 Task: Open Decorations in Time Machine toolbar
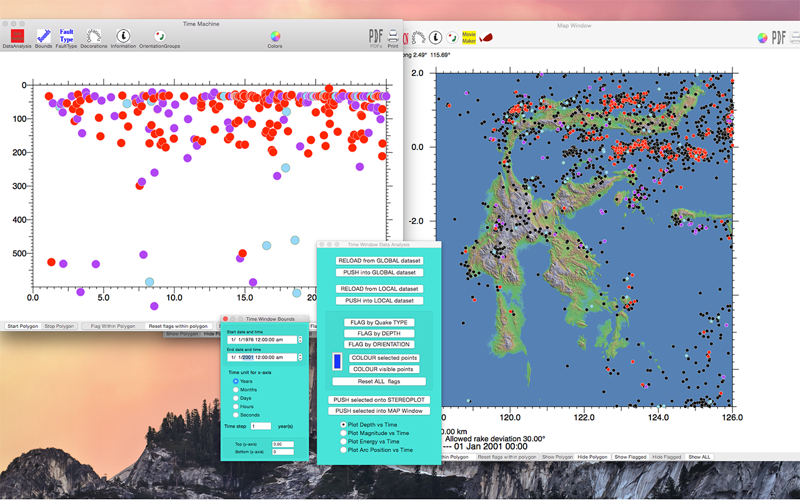pyautogui.click(x=93, y=36)
